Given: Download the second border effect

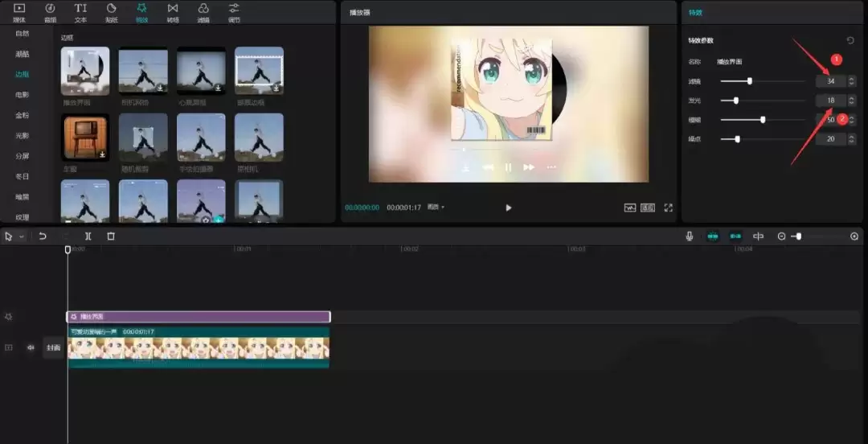Looking at the screenshot, I should pos(160,88).
